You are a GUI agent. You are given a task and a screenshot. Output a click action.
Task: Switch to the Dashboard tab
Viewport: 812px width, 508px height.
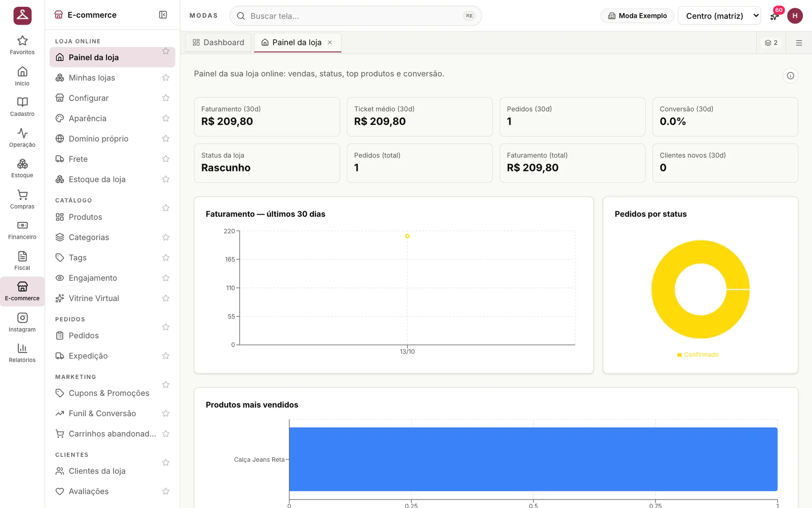218,42
